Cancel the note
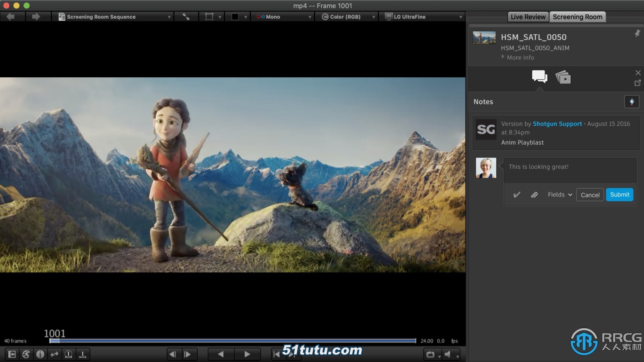Screen dimensions: 644x362 590,195
